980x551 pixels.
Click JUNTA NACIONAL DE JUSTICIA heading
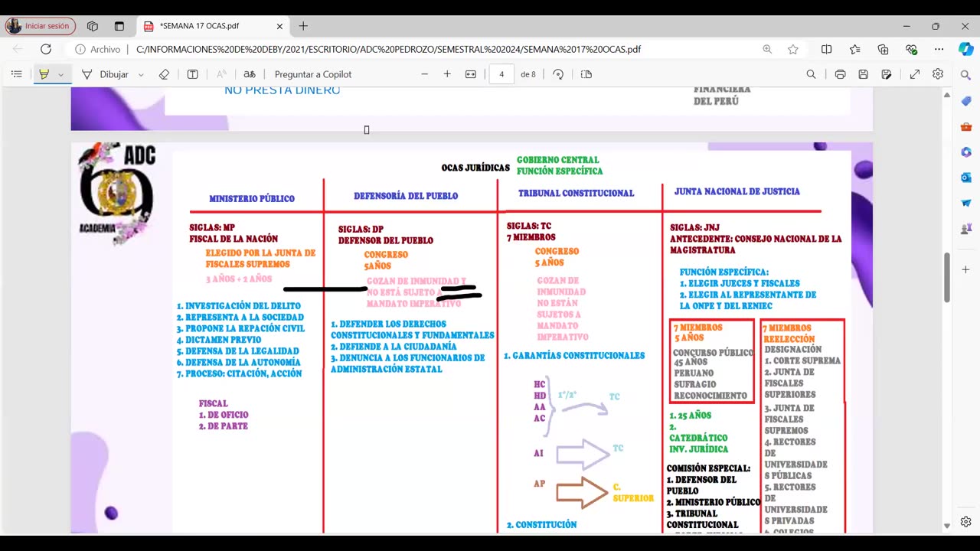[x=737, y=191]
